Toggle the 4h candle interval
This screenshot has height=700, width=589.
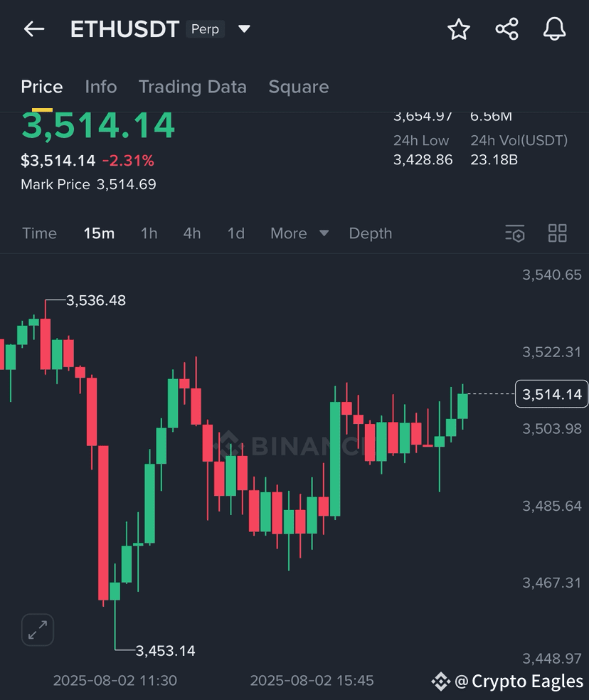[x=191, y=233]
